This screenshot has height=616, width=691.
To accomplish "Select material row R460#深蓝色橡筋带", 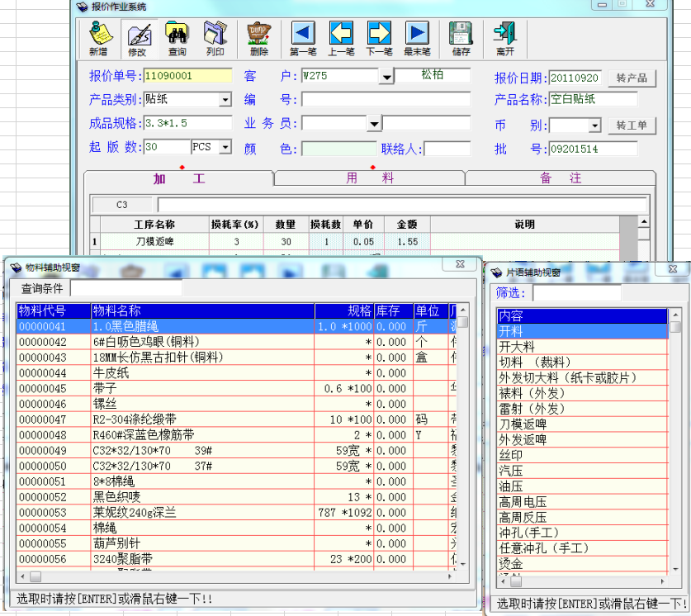I will 237,435.
